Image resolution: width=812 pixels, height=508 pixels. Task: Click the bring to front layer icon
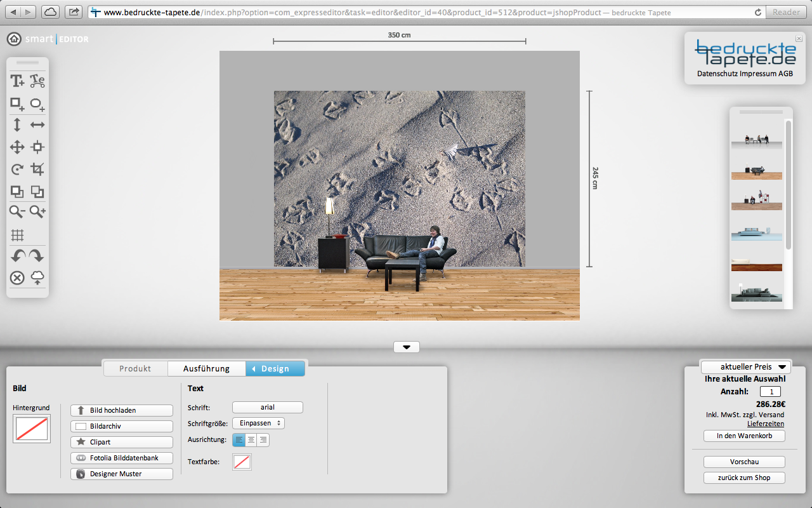click(x=17, y=191)
